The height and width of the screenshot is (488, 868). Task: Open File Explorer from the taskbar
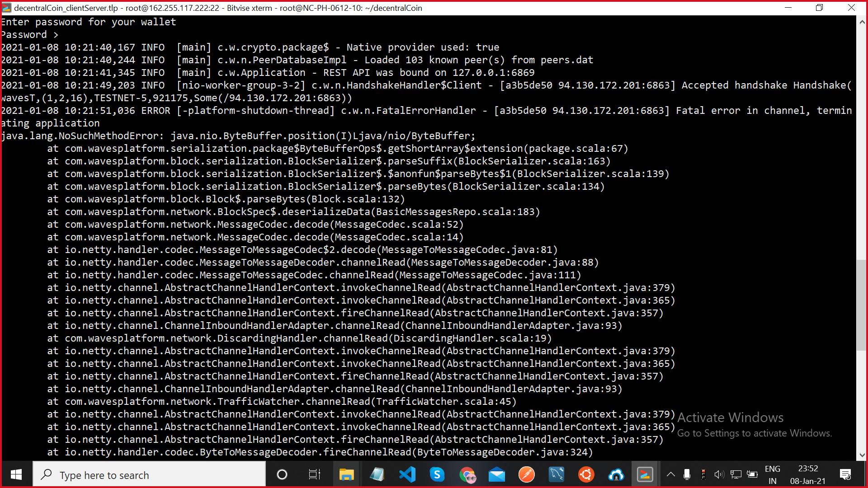click(x=346, y=474)
